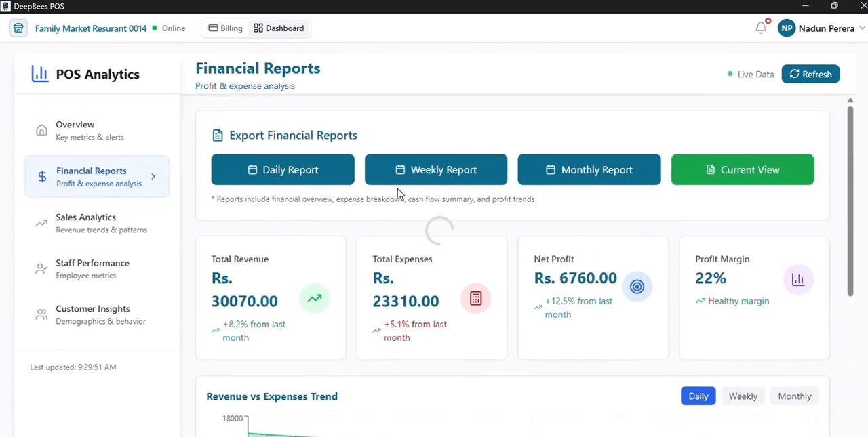
Task: Click the Family Market Resurant 0014 name
Action: point(91,28)
